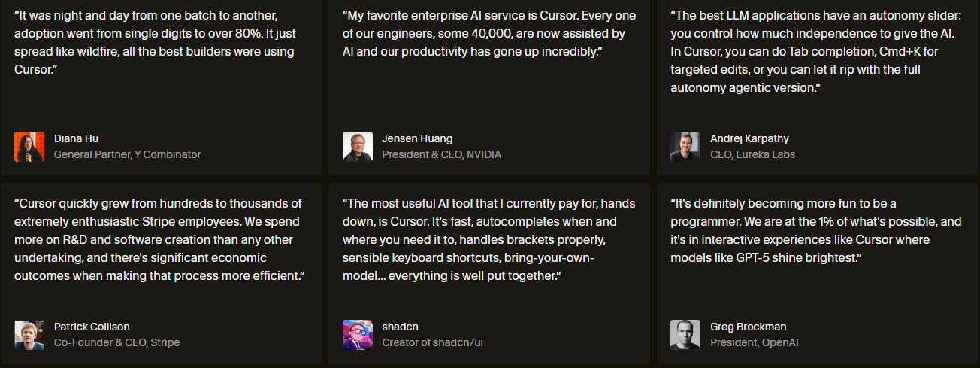Click Greg Brockman's profile photo

685,335
